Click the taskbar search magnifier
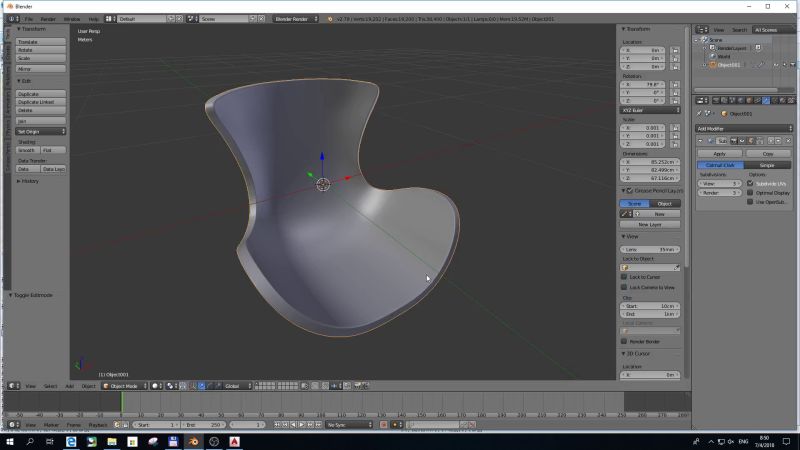 pyautogui.click(x=30, y=441)
